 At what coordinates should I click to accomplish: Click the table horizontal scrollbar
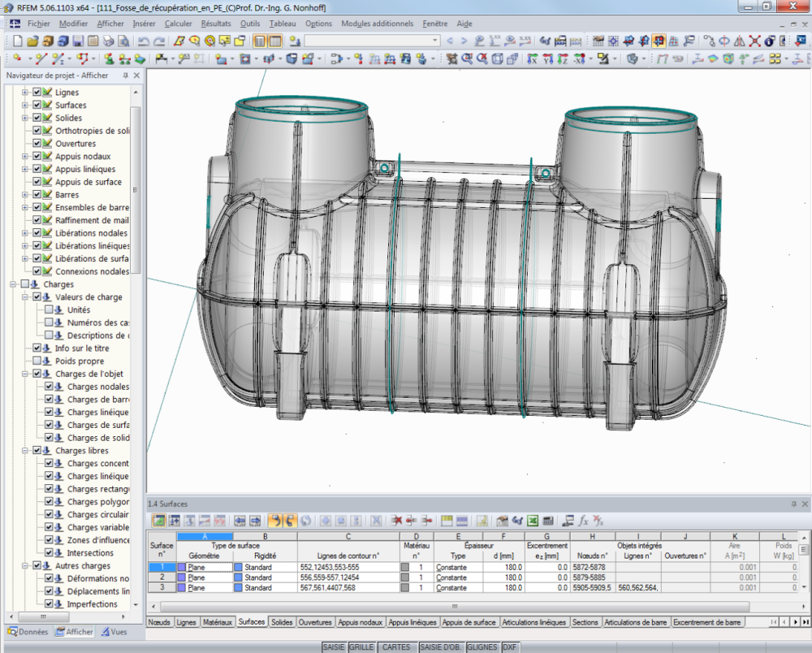pyautogui.click(x=455, y=606)
